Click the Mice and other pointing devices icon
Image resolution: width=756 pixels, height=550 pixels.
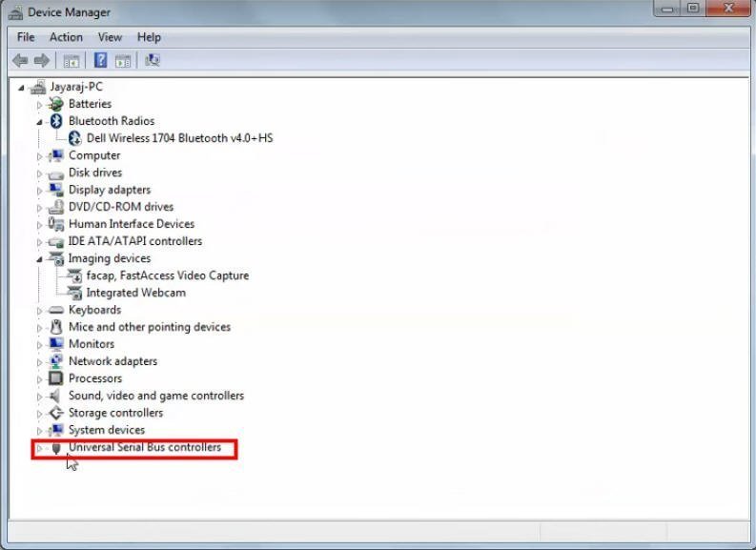click(x=56, y=327)
